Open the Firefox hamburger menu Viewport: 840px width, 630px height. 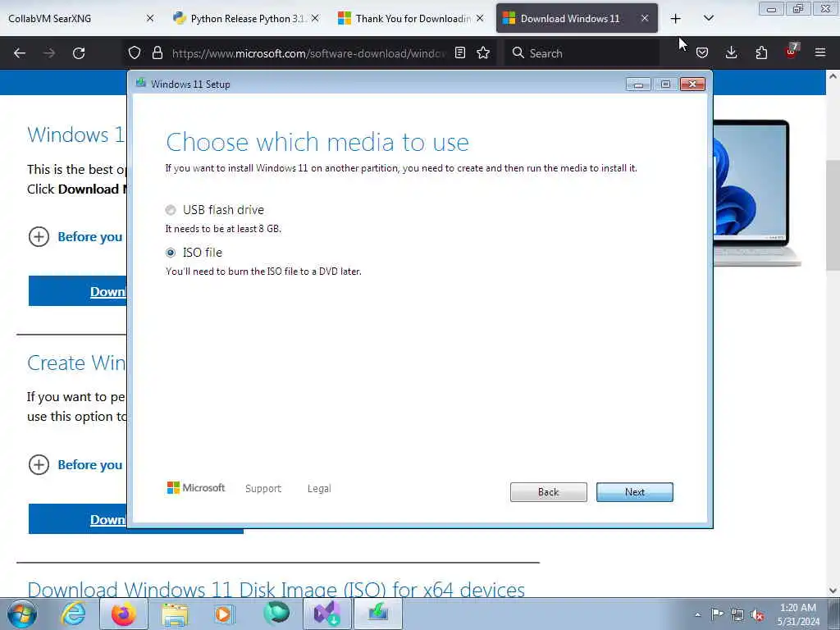[820, 52]
